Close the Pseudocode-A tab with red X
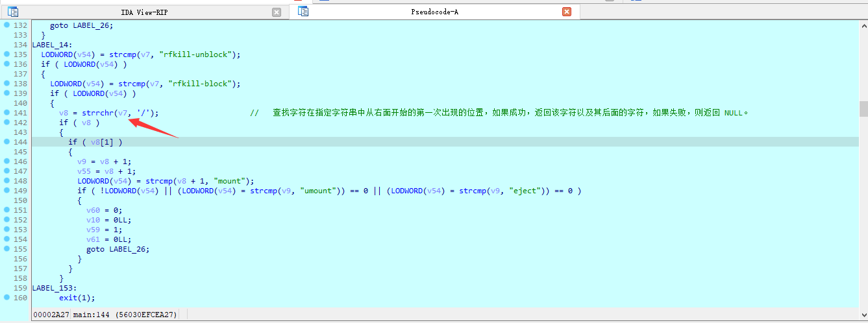The image size is (868, 323). (x=566, y=12)
